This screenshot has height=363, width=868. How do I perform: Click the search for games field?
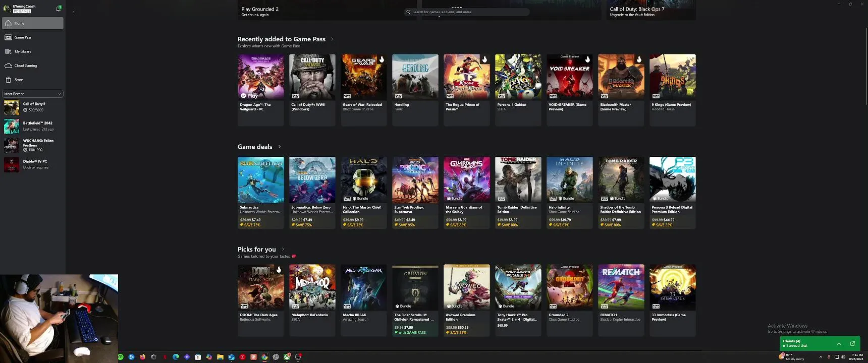pyautogui.click(x=467, y=12)
